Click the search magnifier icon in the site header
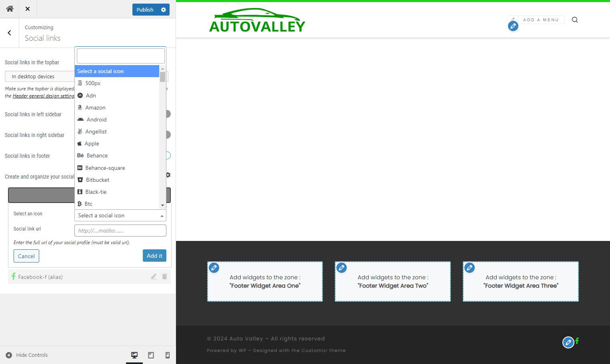610x364 pixels. coord(575,20)
